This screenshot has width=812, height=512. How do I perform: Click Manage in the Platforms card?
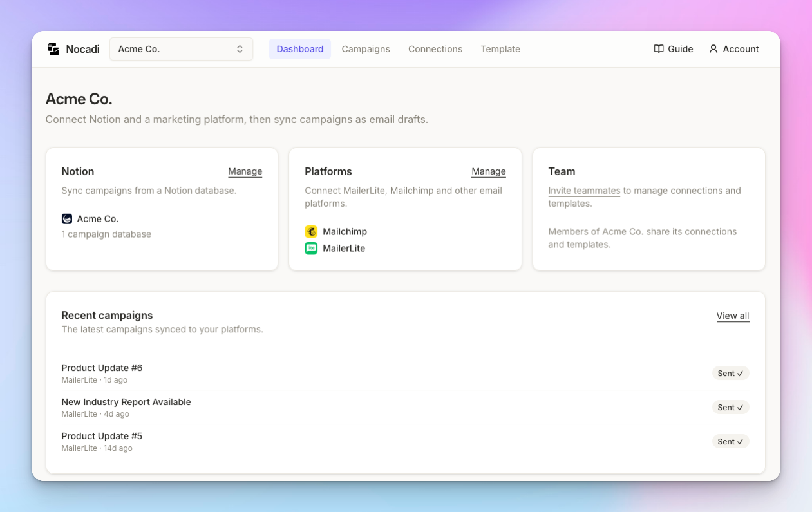click(x=489, y=171)
